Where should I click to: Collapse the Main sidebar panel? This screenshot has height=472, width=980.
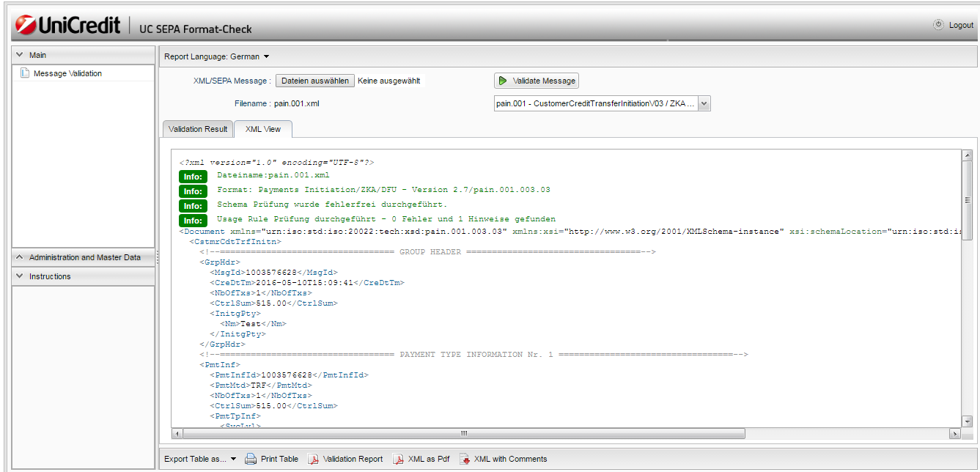click(19, 55)
